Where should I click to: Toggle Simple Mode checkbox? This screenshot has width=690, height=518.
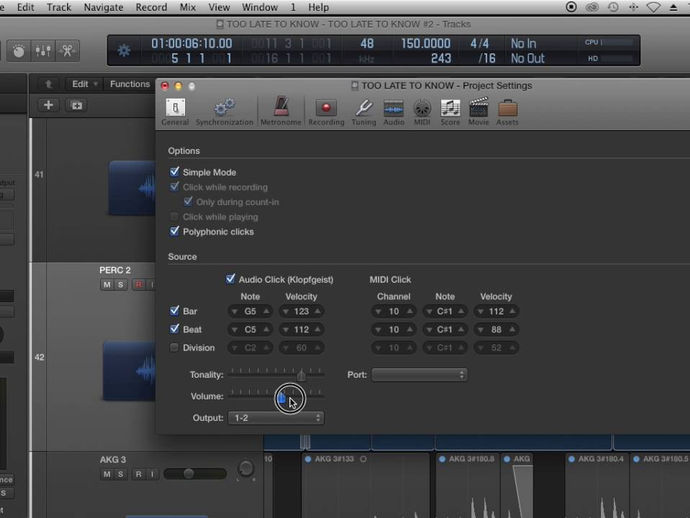pos(174,171)
